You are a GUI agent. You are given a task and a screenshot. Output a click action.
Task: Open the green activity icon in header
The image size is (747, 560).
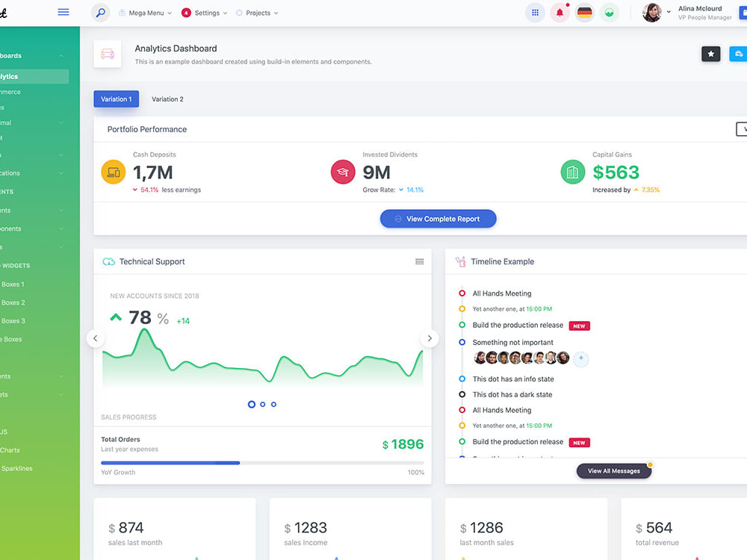[x=610, y=13]
